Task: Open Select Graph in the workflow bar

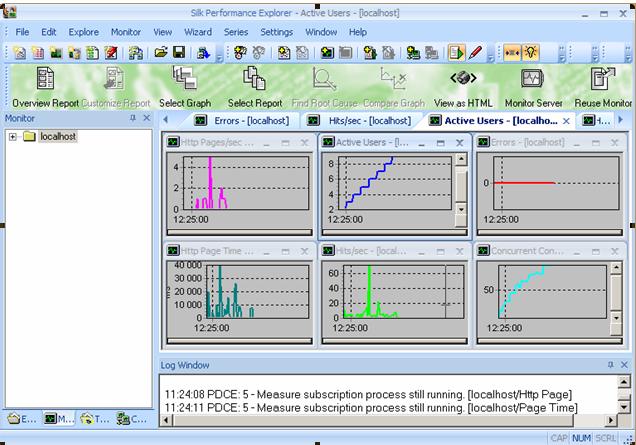Action: pos(185,88)
